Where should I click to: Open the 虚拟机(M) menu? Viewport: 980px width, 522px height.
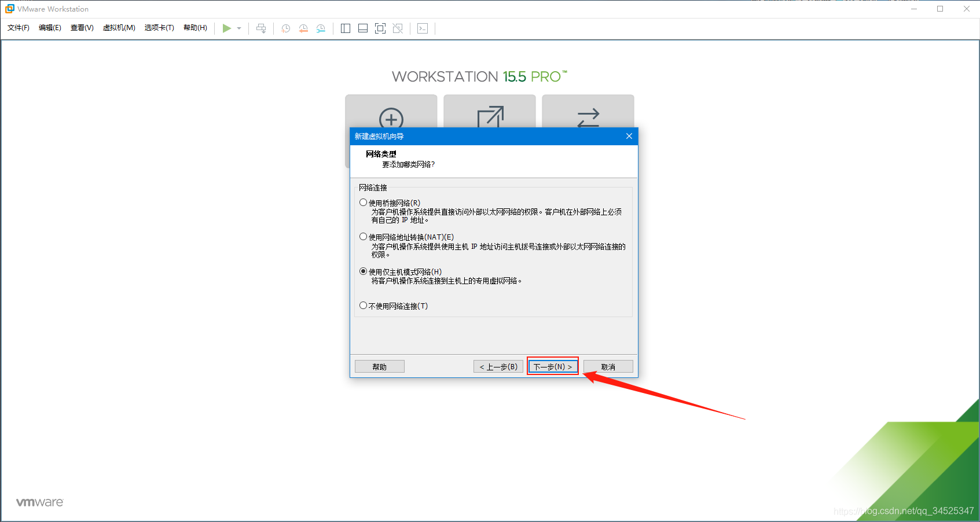[119, 28]
